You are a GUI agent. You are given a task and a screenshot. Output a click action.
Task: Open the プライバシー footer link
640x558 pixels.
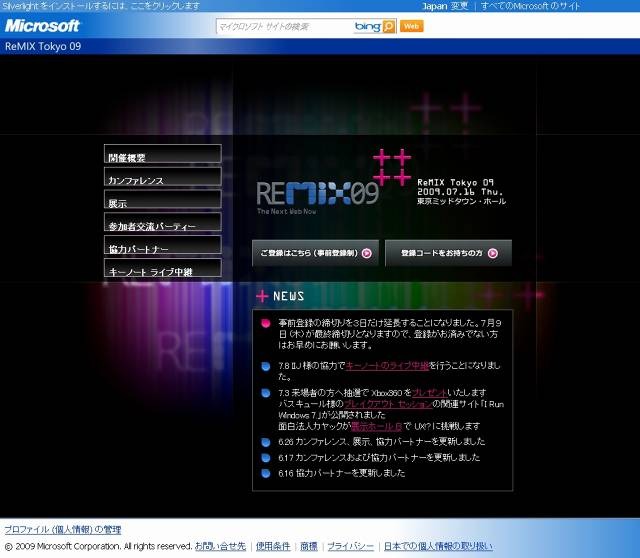[351, 546]
